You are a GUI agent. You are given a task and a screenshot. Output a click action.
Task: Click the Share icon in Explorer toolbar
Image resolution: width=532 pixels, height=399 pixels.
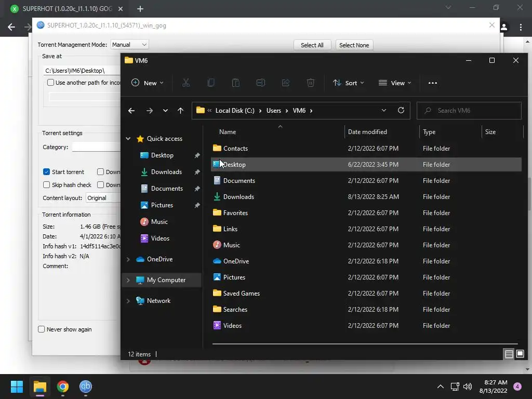pyautogui.click(x=286, y=83)
